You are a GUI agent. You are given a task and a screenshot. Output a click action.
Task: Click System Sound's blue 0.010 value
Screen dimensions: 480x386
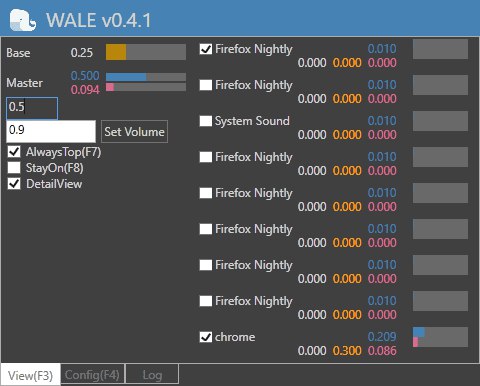382,121
